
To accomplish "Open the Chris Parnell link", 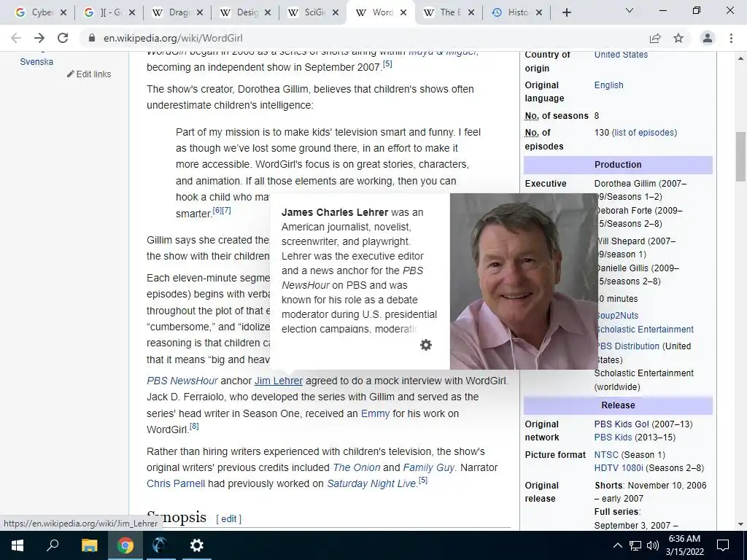I will click(176, 484).
